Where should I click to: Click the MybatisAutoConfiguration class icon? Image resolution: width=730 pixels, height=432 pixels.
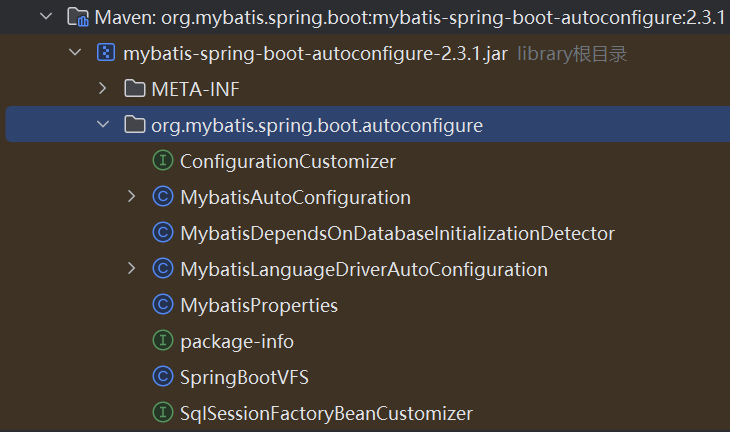point(163,196)
